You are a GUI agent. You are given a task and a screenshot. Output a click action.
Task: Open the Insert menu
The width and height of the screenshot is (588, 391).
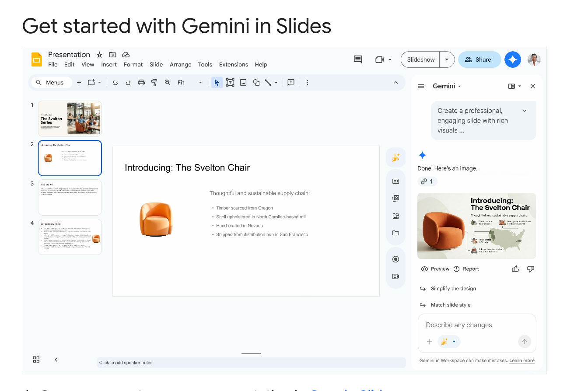[109, 65]
